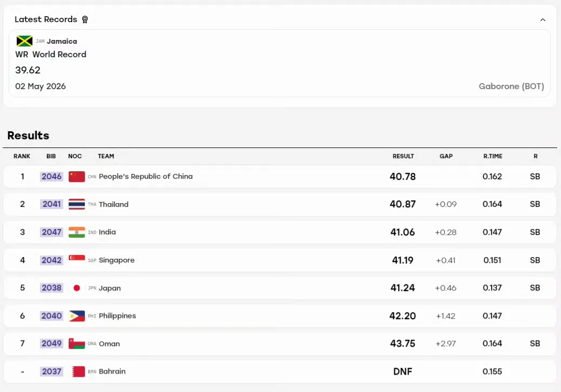The width and height of the screenshot is (561, 392).
Task: Open the Philippines team link
Action: (x=117, y=316)
